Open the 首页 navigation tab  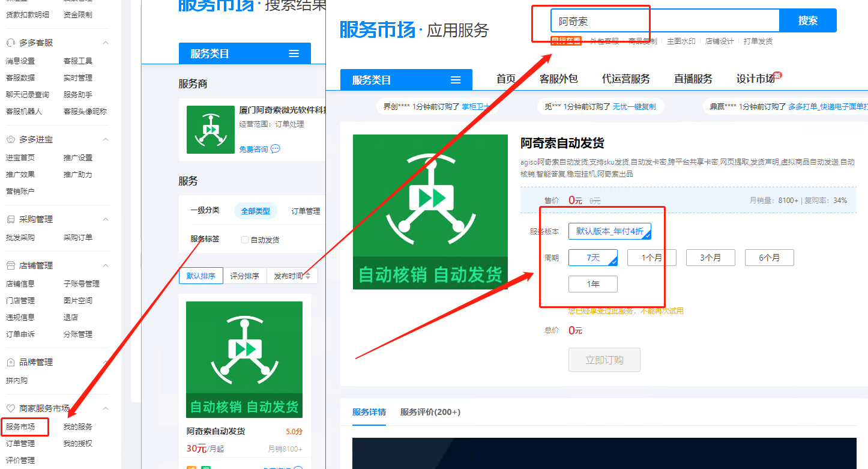[x=506, y=79]
